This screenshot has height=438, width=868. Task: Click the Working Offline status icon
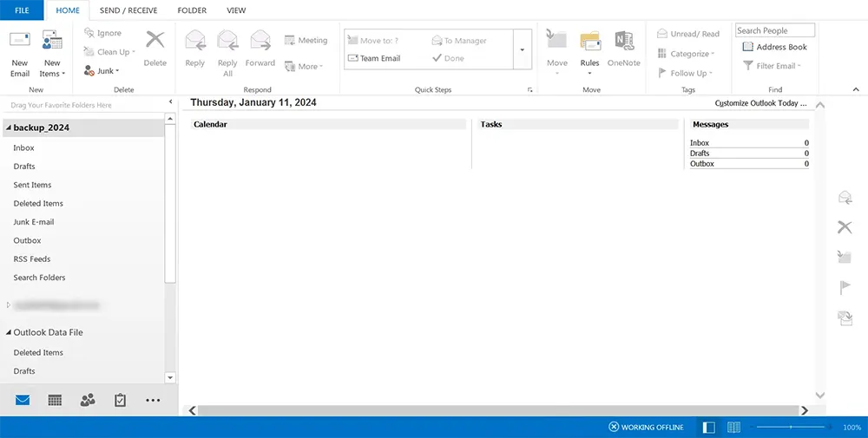(614, 427)
